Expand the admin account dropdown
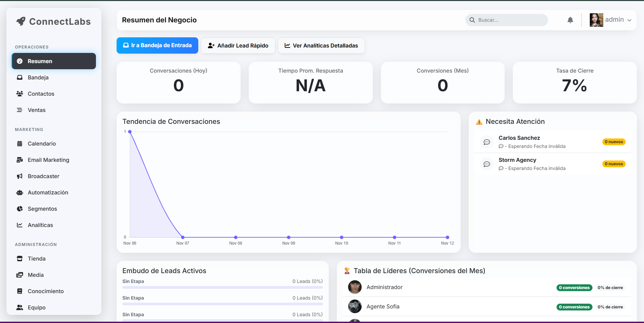The height and width of the screenshot is (323, 644). click(630, 20)
